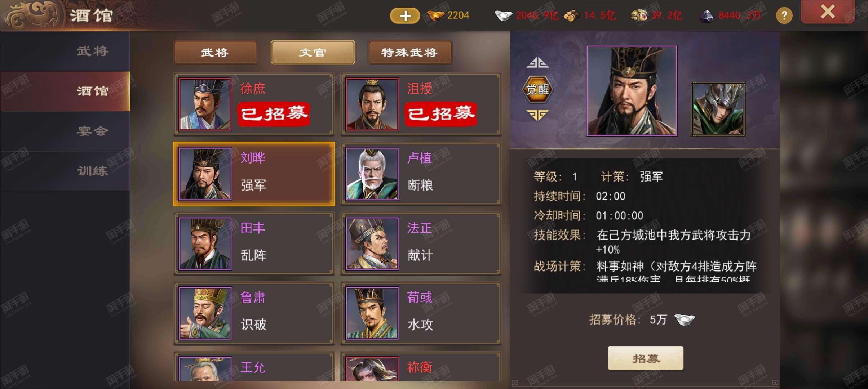
Task: Select the 卢植 officer card
Action: (421, 174)
